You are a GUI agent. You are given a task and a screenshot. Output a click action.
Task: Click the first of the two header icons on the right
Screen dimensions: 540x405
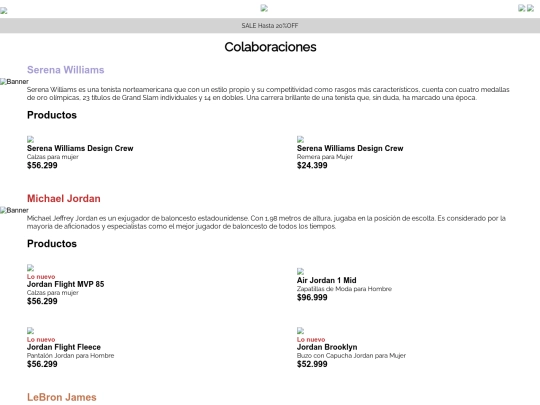(522, 8)
